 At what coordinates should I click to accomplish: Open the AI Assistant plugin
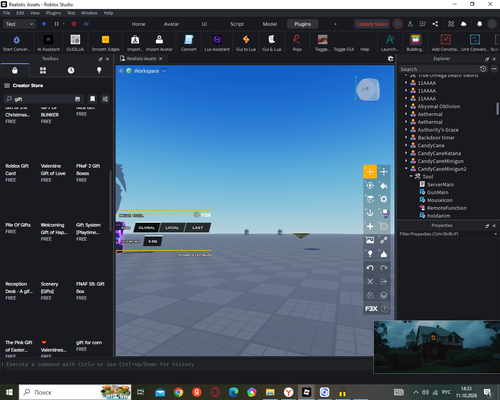click(x=48, y=43)
